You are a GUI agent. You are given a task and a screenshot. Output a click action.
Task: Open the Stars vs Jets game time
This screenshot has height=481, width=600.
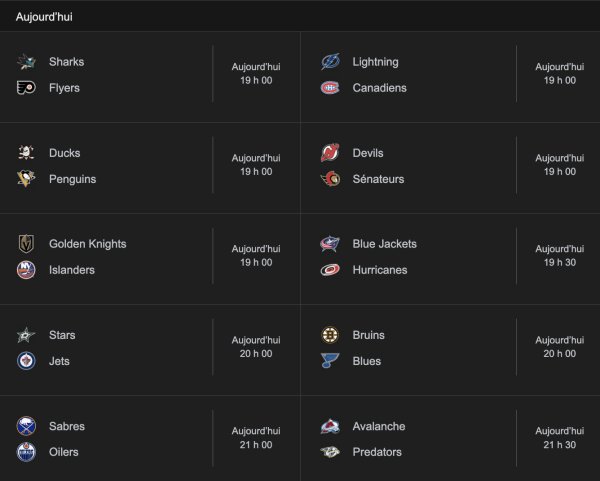pyautogui.click(x=256, y=347)
